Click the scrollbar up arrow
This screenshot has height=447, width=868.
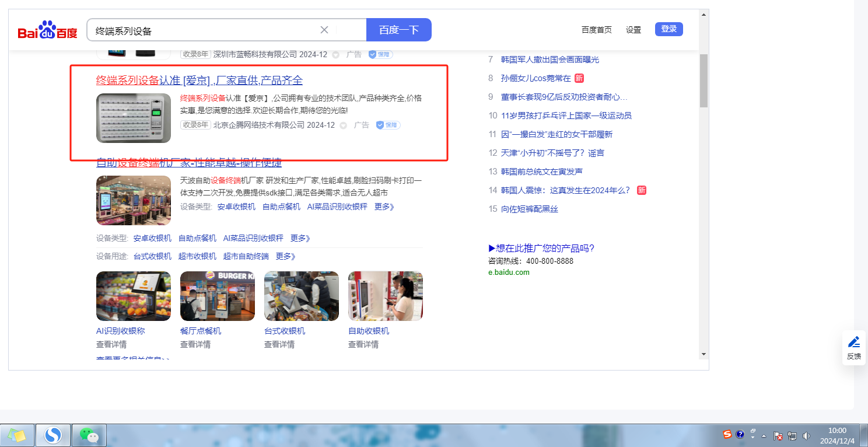tap(703, 14)
